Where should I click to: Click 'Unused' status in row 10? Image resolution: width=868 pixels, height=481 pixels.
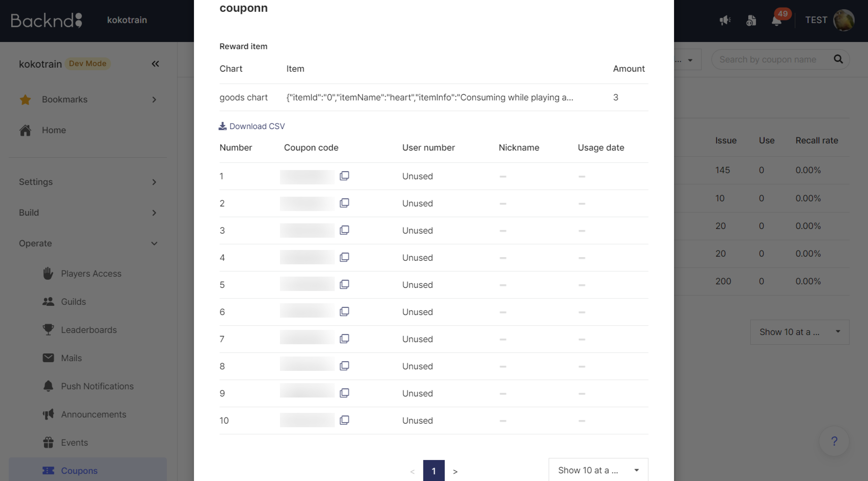click(x=417, y=421)
